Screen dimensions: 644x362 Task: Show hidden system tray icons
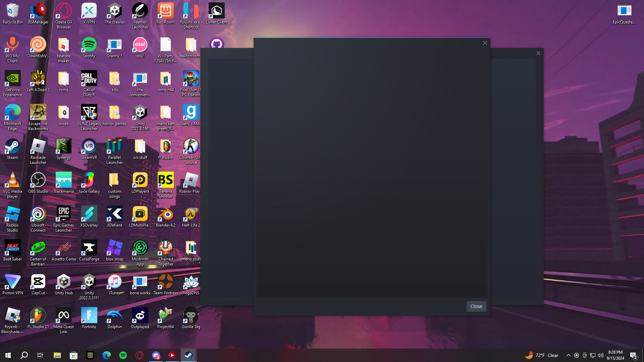[568, 355]
